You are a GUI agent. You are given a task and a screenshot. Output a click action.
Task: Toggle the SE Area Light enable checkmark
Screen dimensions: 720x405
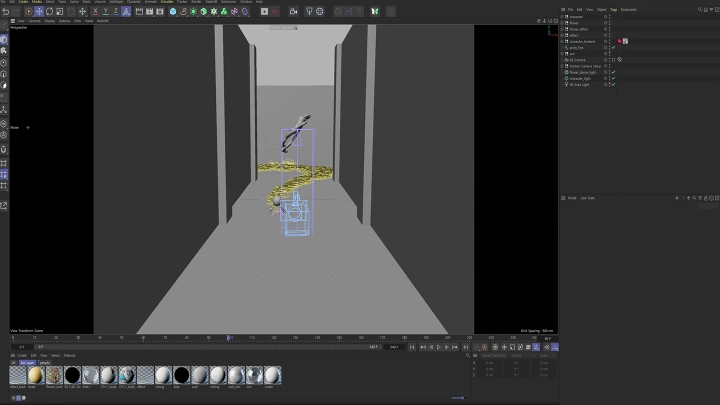pyautogui.click(x=613, y=84)
